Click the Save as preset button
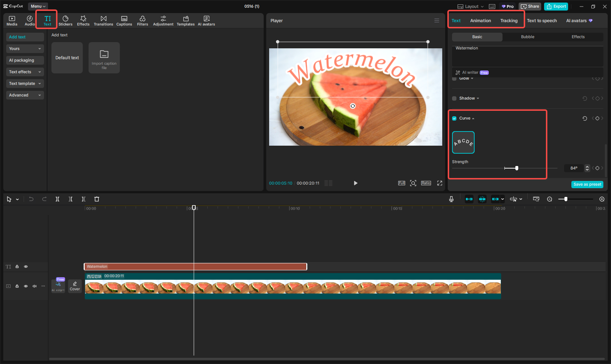 pyautogui.click(x=587, y=184)
